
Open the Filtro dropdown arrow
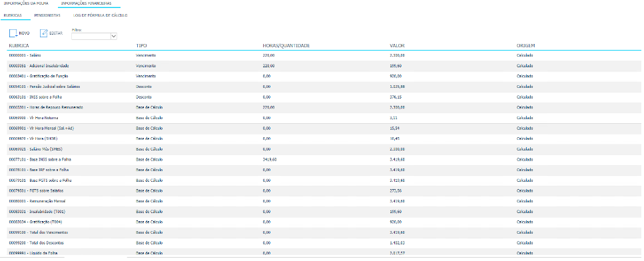pyautogui.click(x=114, y=36)
